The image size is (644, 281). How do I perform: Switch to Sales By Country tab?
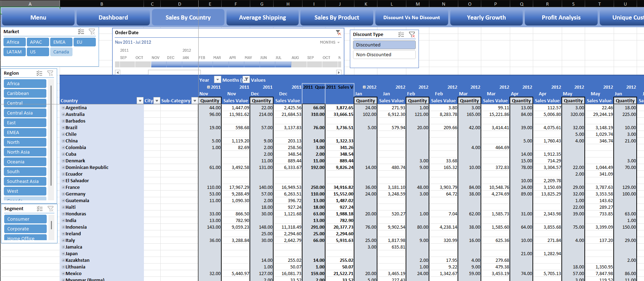[188, 17]
